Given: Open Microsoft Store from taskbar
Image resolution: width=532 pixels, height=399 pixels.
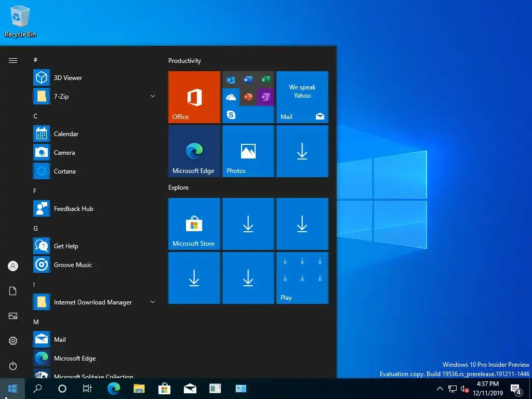Looking at the screenshot, I should click(164, 389).
